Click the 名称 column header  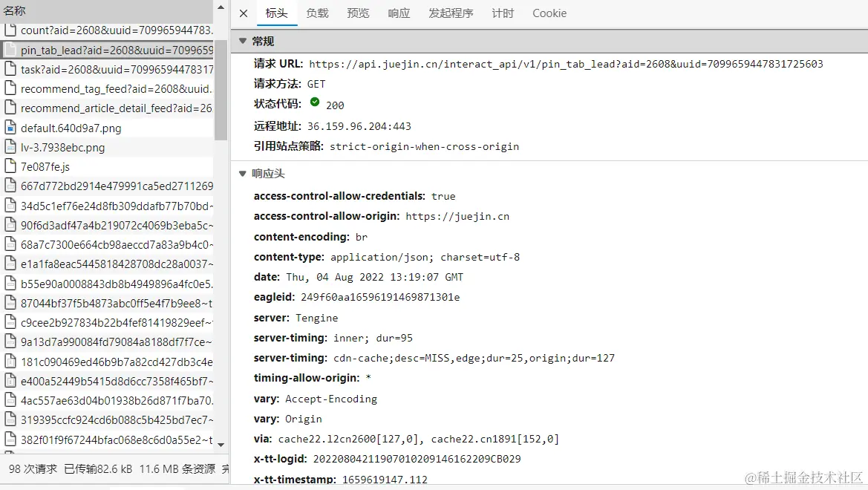107,10
